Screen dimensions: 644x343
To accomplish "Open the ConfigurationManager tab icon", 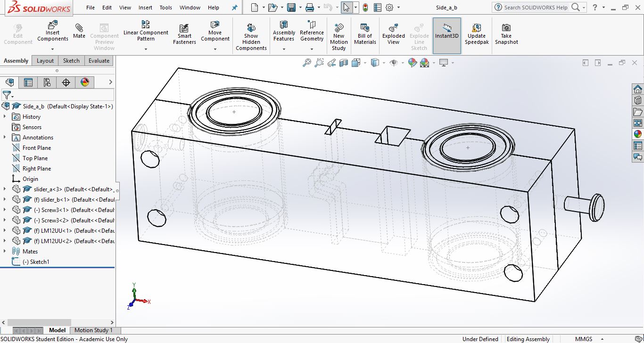I will click(47, 82).
